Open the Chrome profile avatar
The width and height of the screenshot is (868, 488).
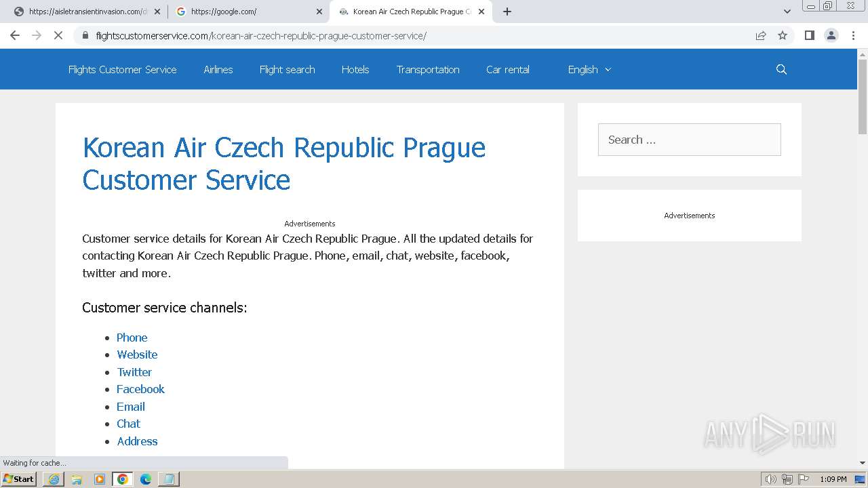pyautogui.click(x=831, y=35)
